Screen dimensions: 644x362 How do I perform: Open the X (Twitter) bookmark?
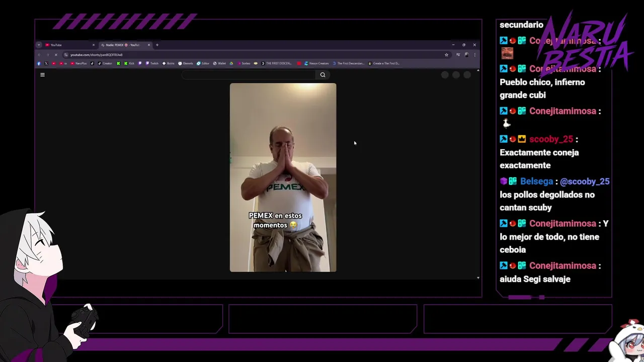(46, 63)
